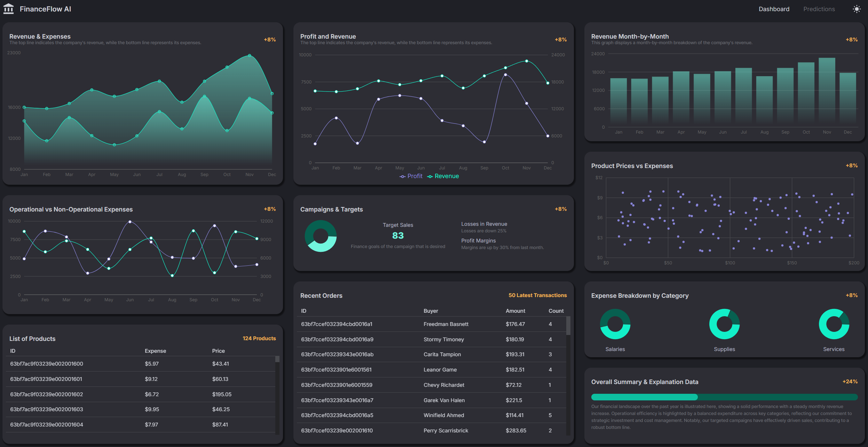The height and width of the screenshot is (447, 868).
Task: Toggle the Revenue legend item
Action: click(x=443, y=176)
